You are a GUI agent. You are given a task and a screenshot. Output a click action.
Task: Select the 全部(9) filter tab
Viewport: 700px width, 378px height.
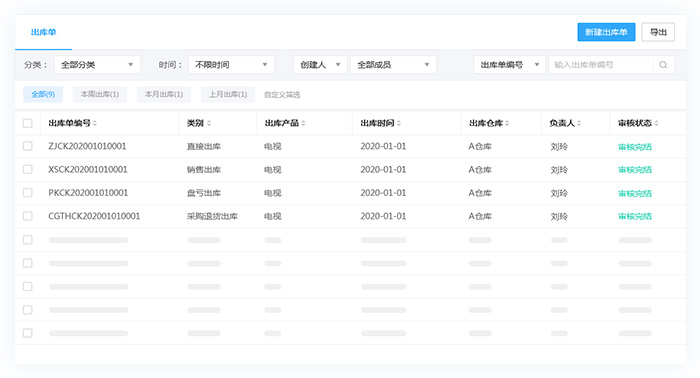(x=43, y=94)
